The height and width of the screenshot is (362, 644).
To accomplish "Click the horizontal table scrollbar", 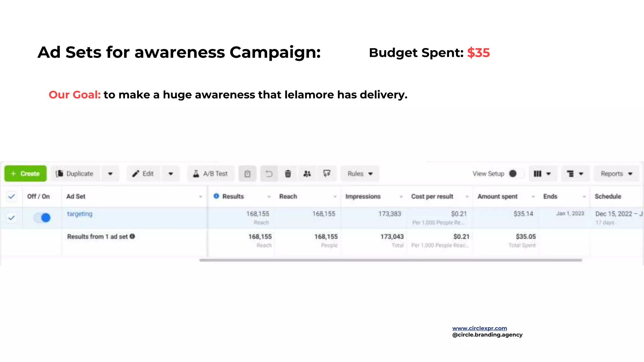I will 390,260.
